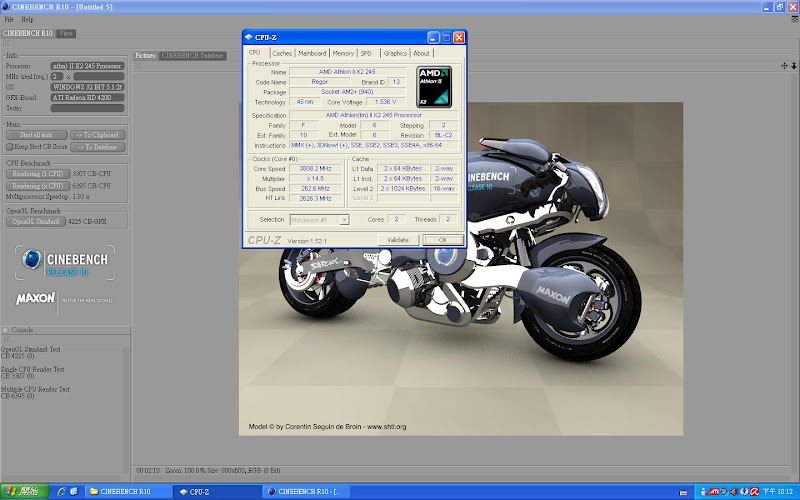Click the move-view crosshair icon above render
The height and width of the screenshot is (500, 800).
tap(784, 66)
